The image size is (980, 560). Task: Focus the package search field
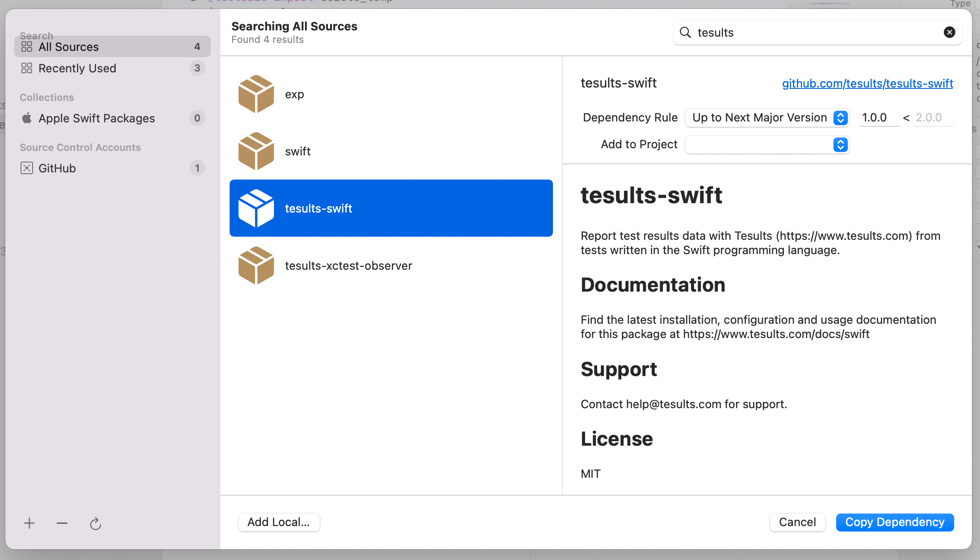click(818, 32)
